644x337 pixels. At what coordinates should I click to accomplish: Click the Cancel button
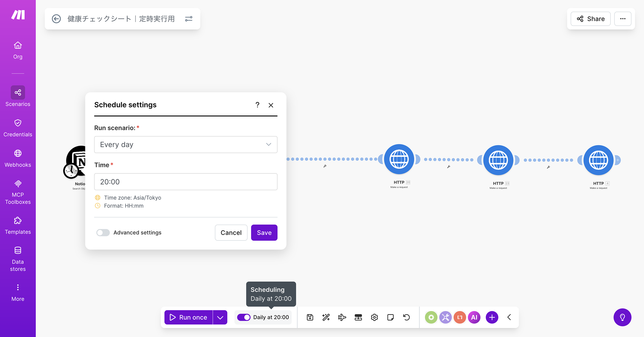231,232
